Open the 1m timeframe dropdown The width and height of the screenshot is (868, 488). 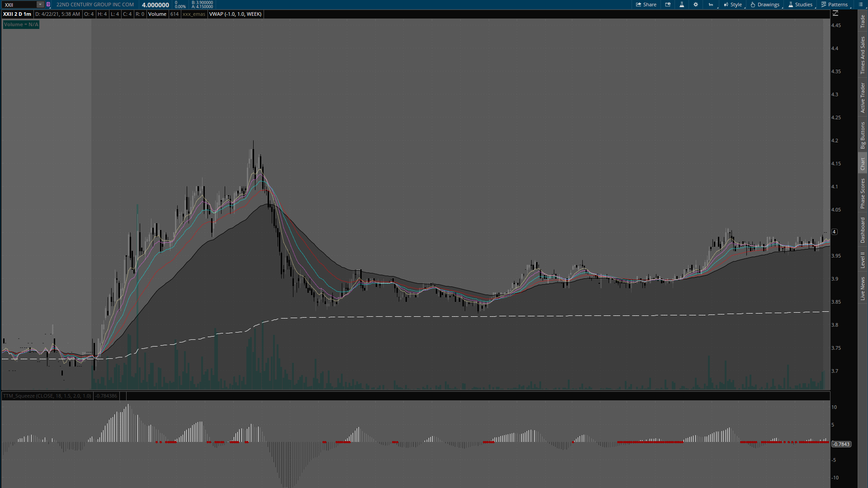pyautogui.click(x=711, y=5)
